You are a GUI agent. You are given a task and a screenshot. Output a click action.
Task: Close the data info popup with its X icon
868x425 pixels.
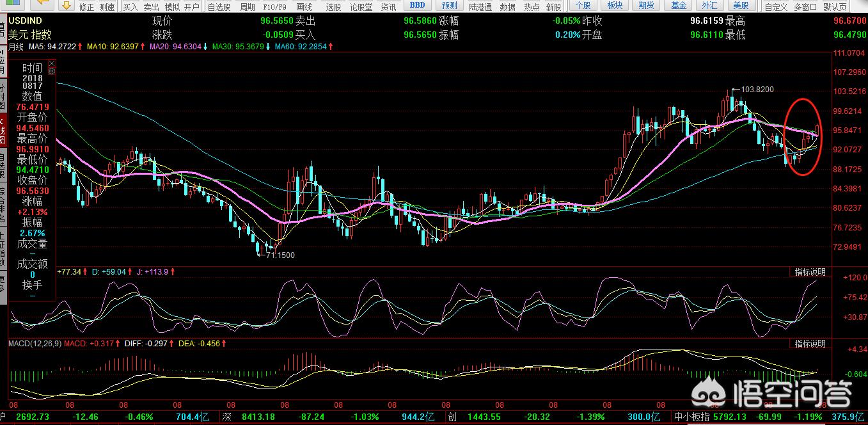[x=52, y=63]
